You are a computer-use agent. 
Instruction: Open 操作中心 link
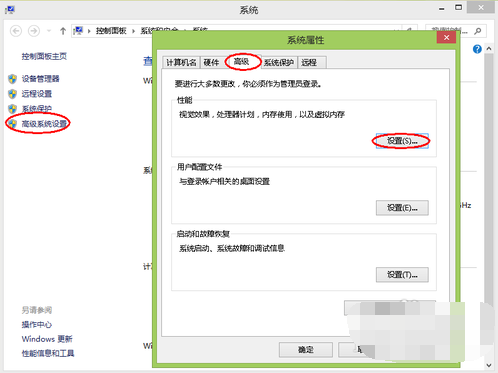pyautogui.click(x=37, y=324)
